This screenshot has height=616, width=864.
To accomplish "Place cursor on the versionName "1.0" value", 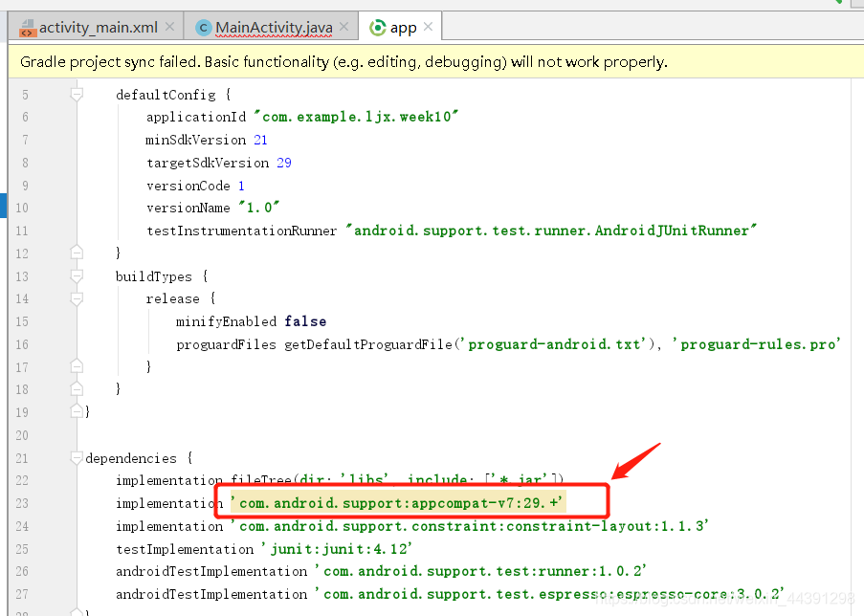I will pos(258,208).
